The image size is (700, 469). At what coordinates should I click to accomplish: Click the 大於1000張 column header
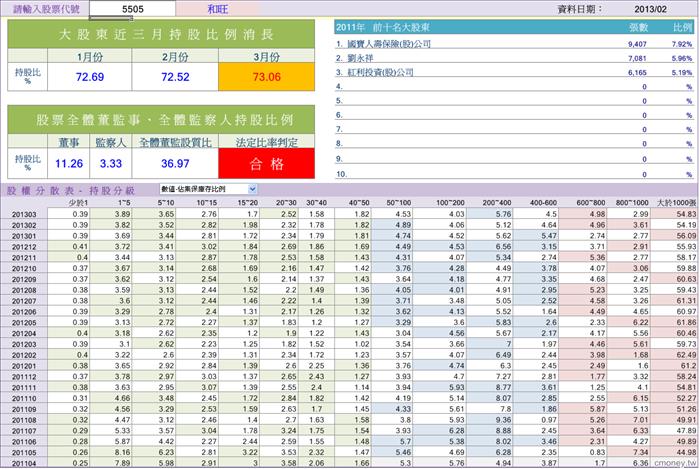pyautogui.click(x=676, y=203)
